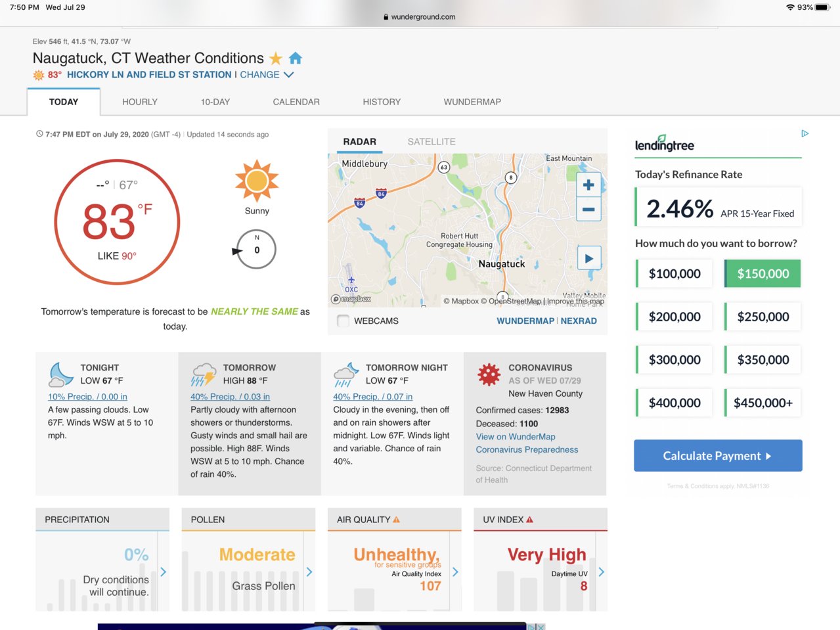Screen dimensions: 840x630
Task: Click the home icon beside Weather Conditions
Action: tap(296, 58)
